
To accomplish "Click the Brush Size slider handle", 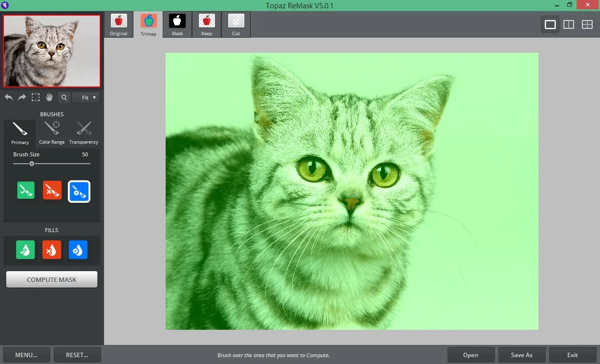I will (x=32, y=164).
